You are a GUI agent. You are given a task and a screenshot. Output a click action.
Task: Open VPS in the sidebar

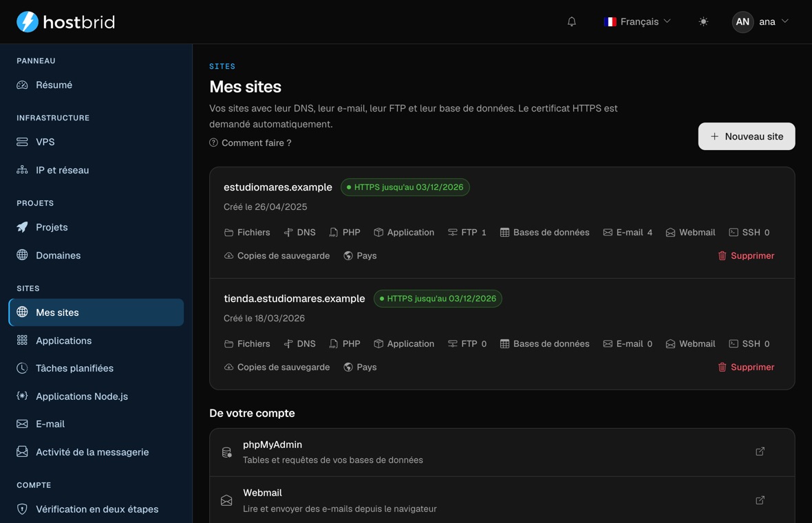[x=96, y=142]
